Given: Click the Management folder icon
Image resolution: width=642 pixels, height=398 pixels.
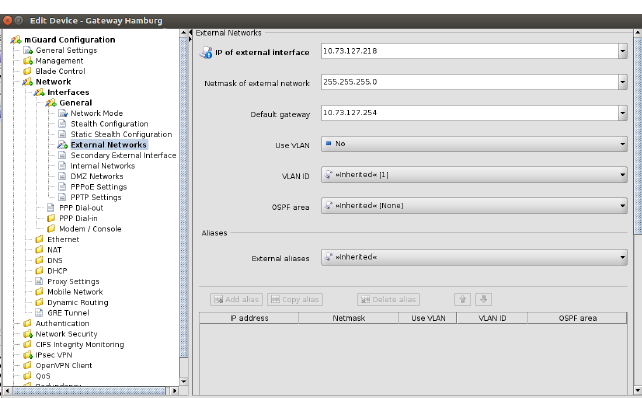Looking at the screenshot, I should coord(28,61).
